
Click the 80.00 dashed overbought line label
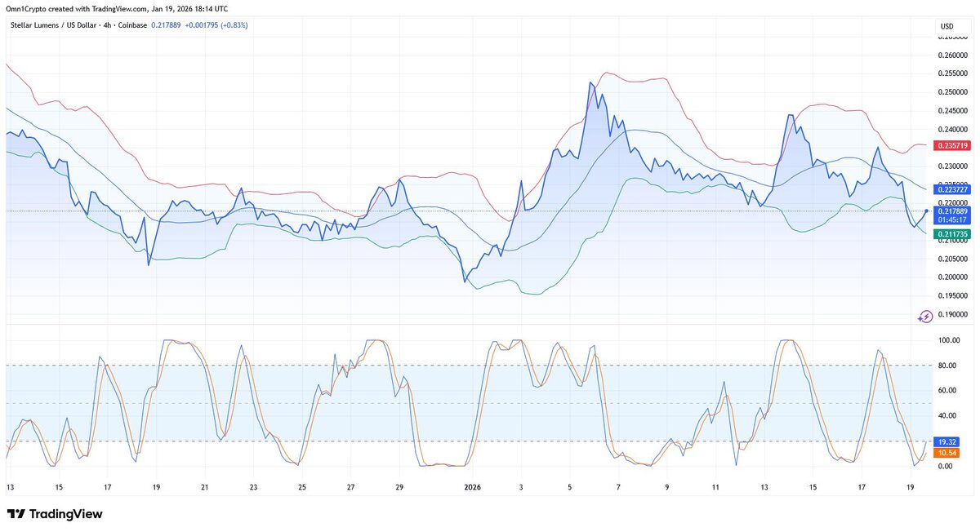pyautogui.click(x=947, y=366)
